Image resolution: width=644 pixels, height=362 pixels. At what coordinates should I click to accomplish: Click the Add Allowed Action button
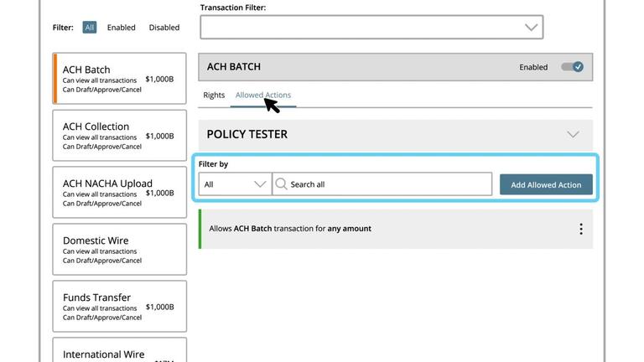tap(546, 184)
